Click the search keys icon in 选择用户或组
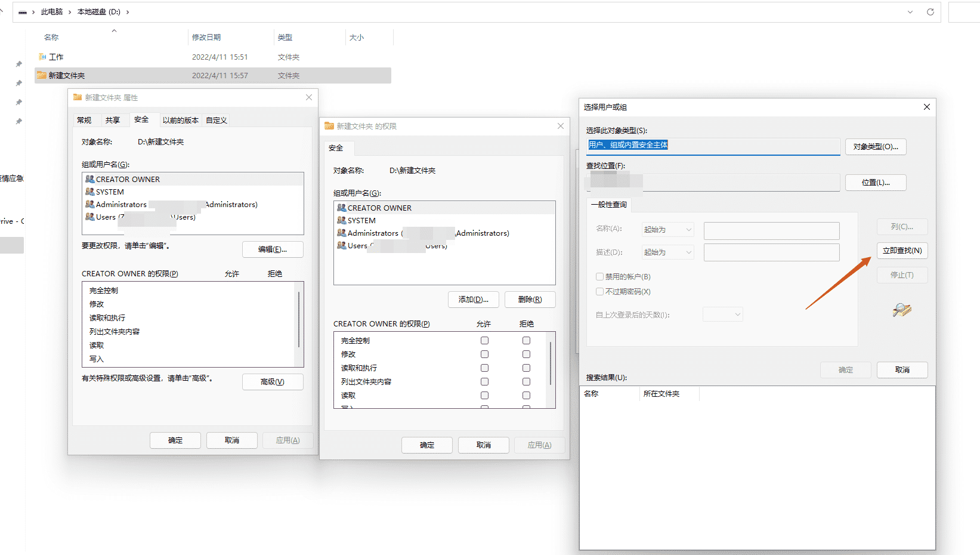Screen dimensions: 980x555 (902, 310)
